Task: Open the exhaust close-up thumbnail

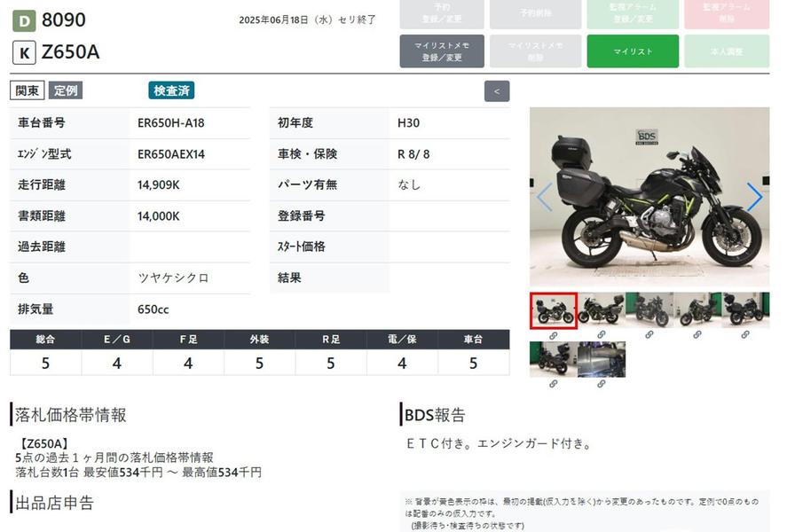Action: (x=601, y=359)
